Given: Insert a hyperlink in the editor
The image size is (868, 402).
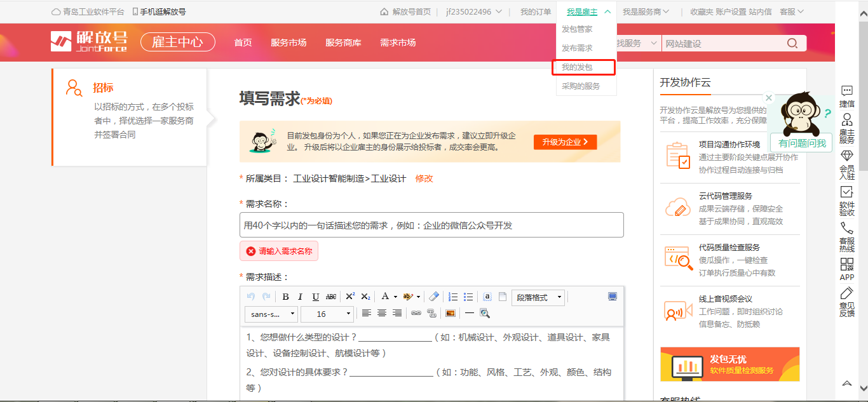Looking at the screenshot, I should [416, 313].
